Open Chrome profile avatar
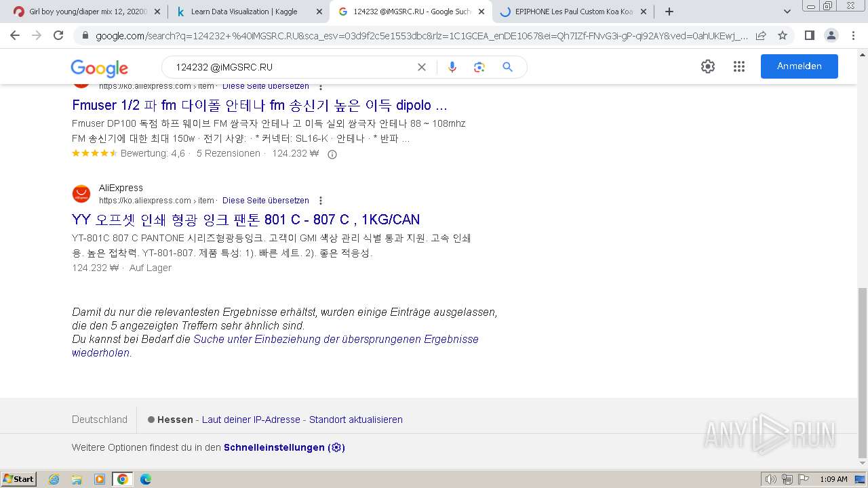 coord(831,35)
